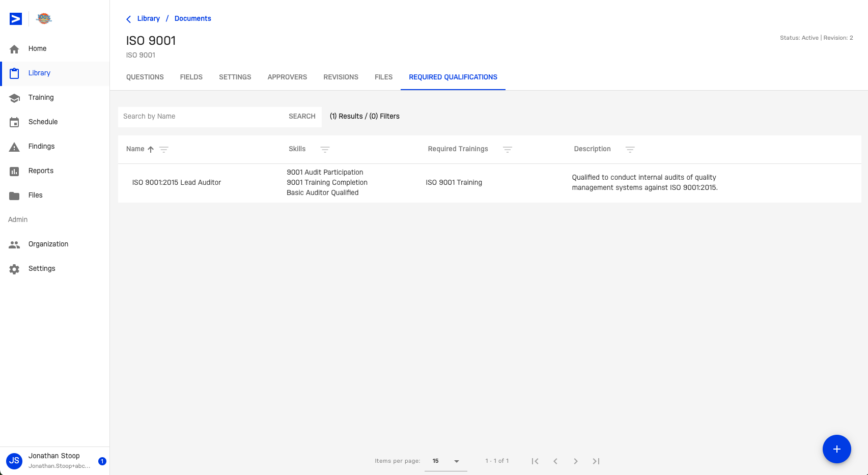The width and height of the screenshot is (868, 475).
Task: Open Organization in the Admin section
Action: pyautogui.click(x=55, y=244)
